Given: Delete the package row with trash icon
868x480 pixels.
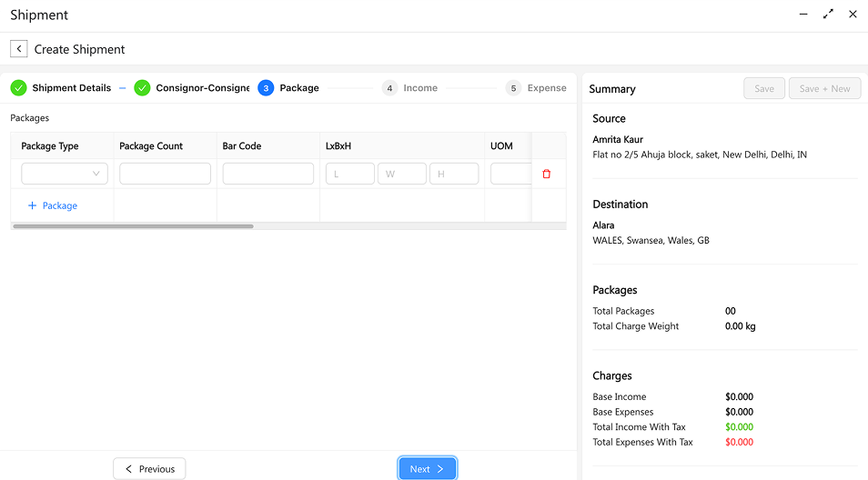Looking at the screenshot, I should click(546, 174).
